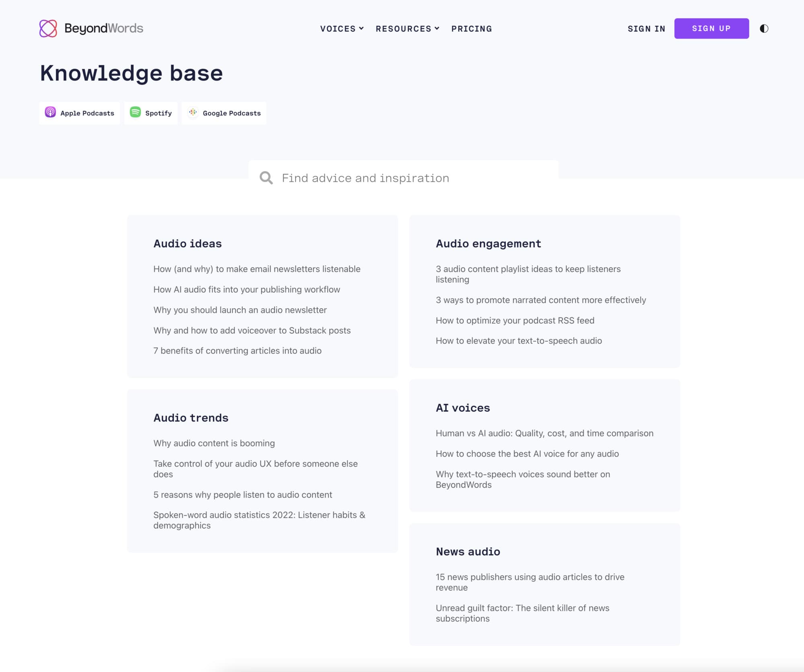Click the BeyondWords logo icon
This screenshot has width=804, height=672.
48,29
